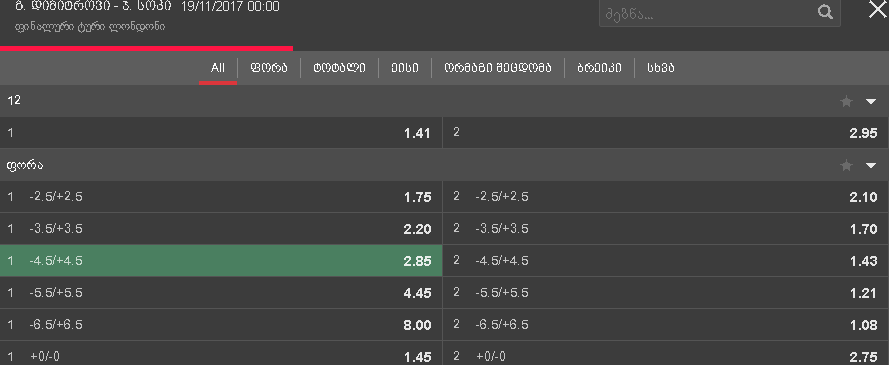Click into the search input field
The image size is (889, 365).
tap(709, 12)
